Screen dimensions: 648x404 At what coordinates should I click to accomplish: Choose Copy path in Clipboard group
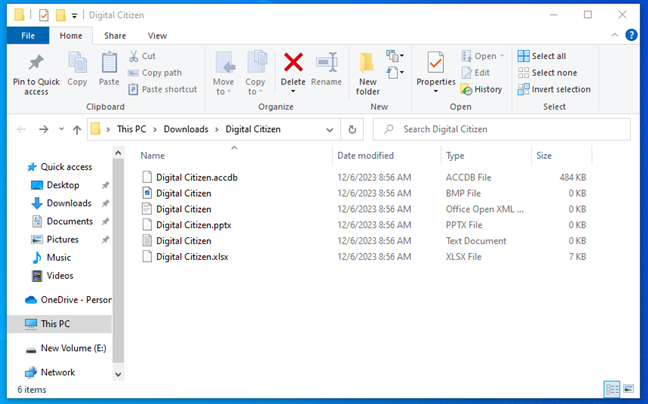[155, 73]
